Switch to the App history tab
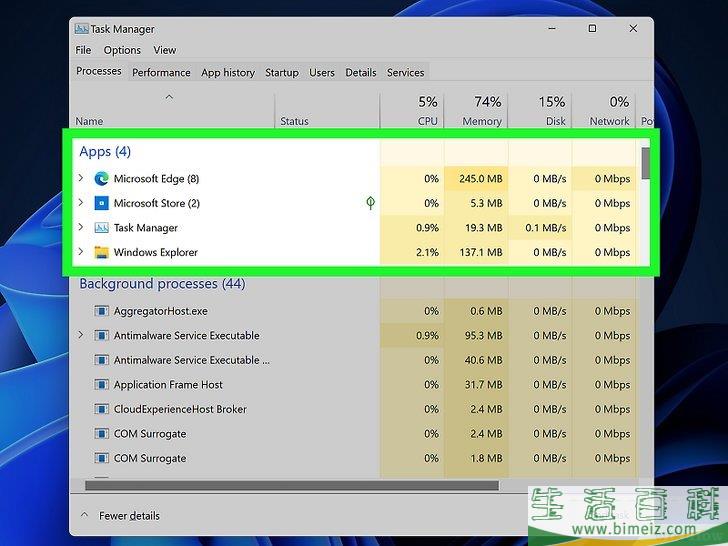Viewport: 728px width, 546px height. (x=228, y=72)
